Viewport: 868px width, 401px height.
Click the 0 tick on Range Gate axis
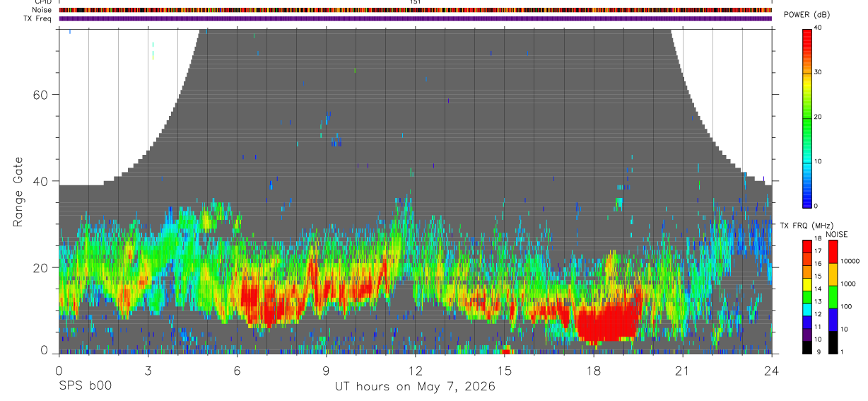[45, 350]
